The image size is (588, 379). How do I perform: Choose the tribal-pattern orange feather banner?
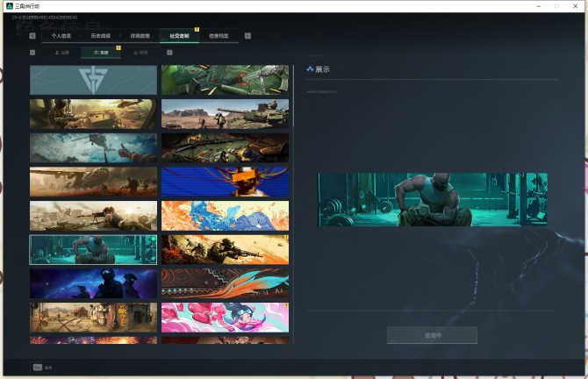(x=225, y=283)
